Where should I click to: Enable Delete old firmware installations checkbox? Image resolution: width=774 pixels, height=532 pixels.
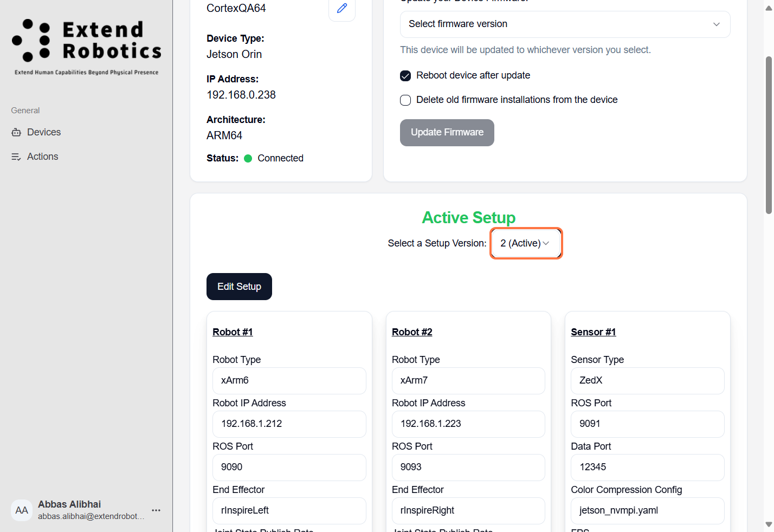click(405, 100)
